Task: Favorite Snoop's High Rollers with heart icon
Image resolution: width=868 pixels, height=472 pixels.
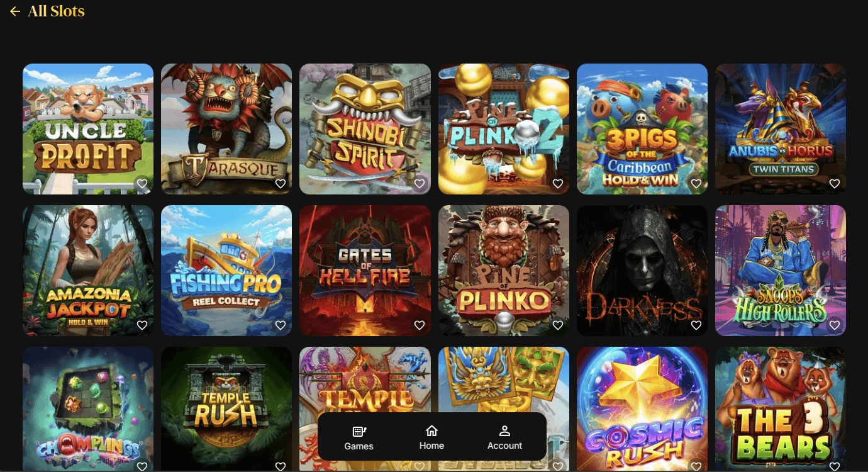Action: 835,325
